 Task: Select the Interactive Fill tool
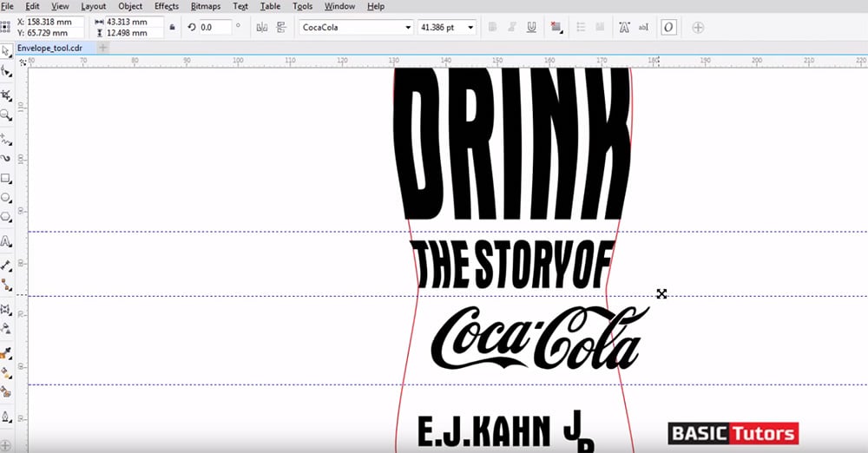point(6,372)
